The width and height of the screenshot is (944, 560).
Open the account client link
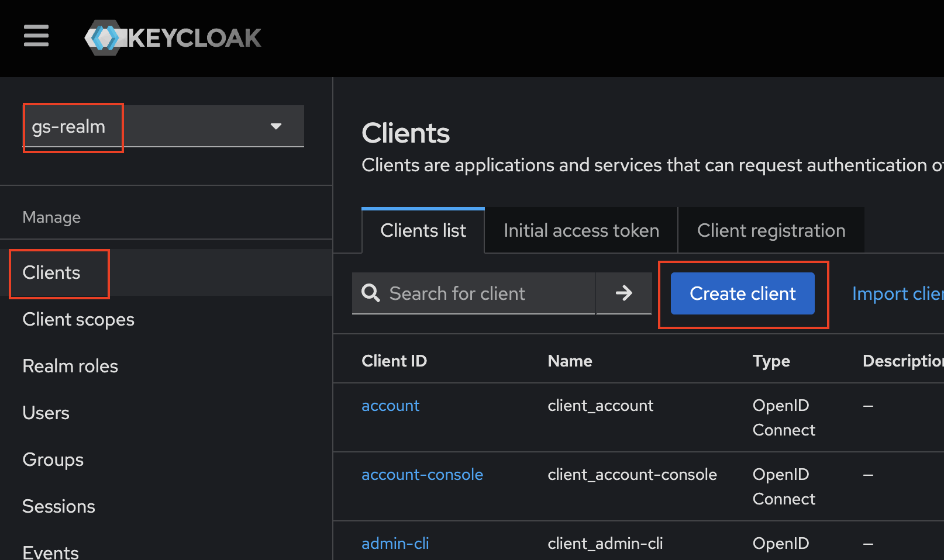pyautogui.click(x=390, y=406)
